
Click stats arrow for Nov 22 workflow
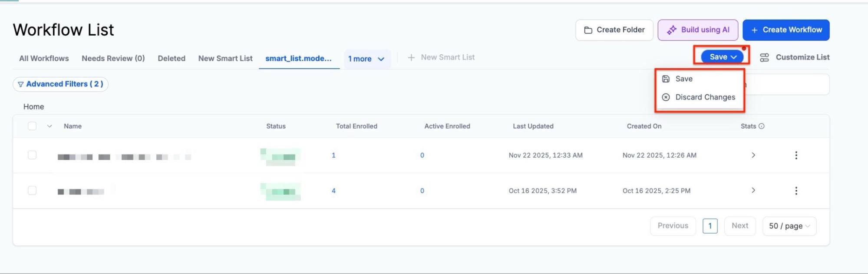click(x=753, y=155)
